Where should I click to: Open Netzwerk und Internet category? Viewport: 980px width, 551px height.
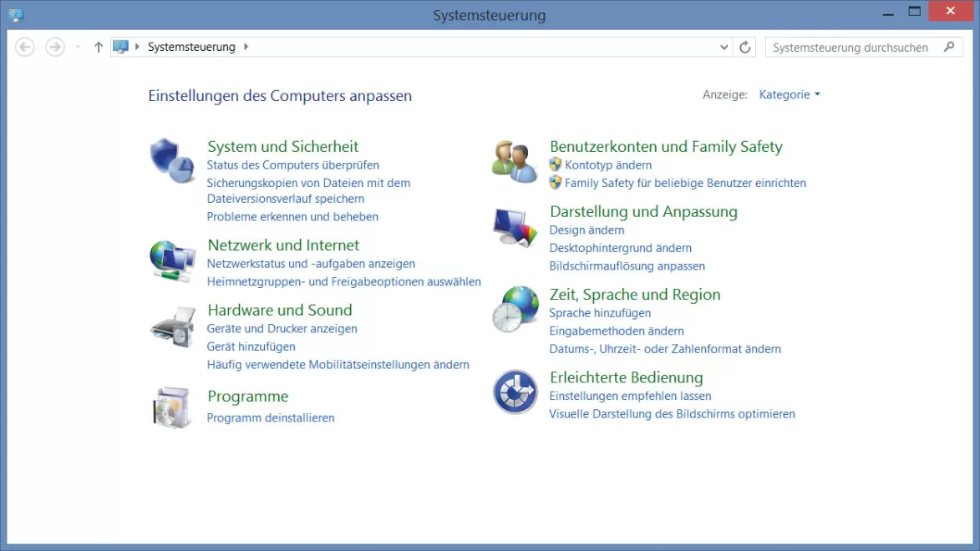click(x=283, y=245)
